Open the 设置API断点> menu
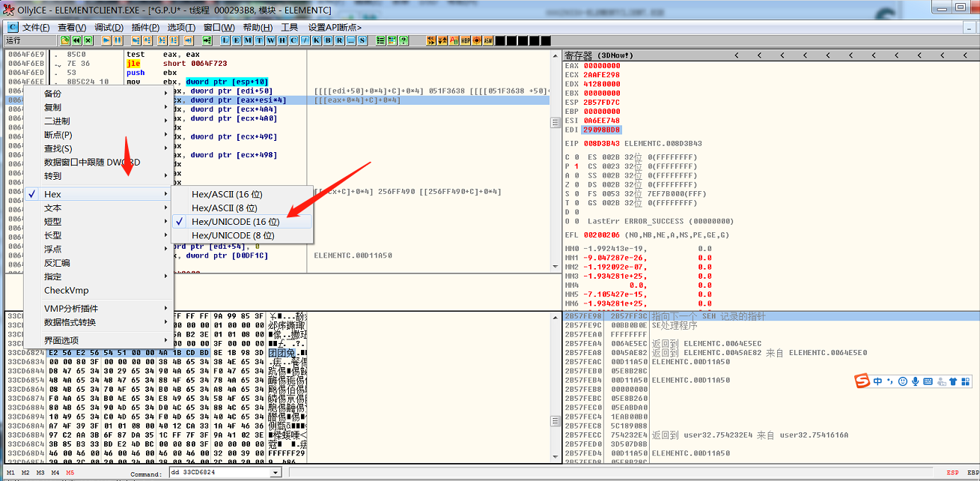The height and width of the screenshot is (481, 980). (335, 28)
